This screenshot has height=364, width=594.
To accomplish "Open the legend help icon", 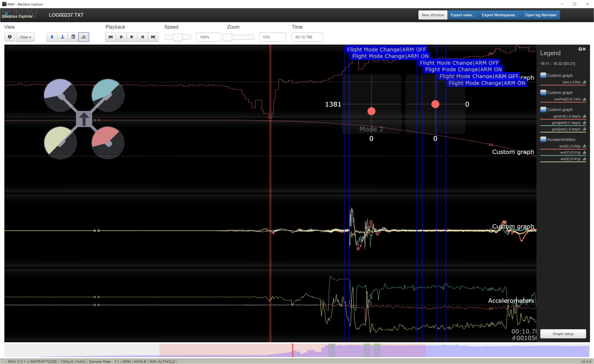I will tap(580, 49).
